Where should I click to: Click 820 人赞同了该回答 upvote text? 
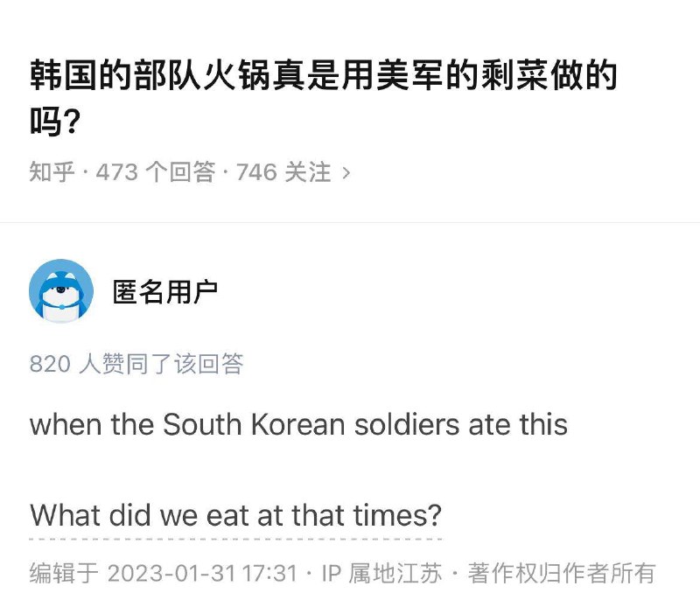click(136, 364)
